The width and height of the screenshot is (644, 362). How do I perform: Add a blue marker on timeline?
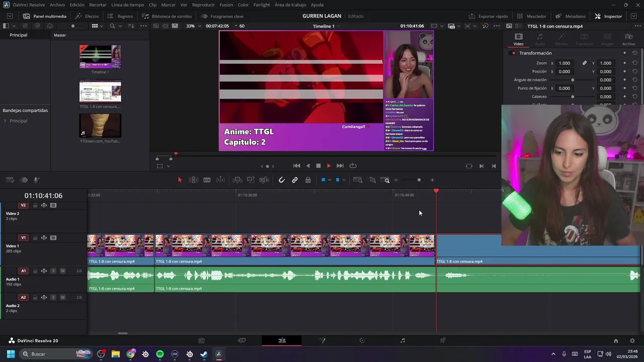(x=337, y=180)
